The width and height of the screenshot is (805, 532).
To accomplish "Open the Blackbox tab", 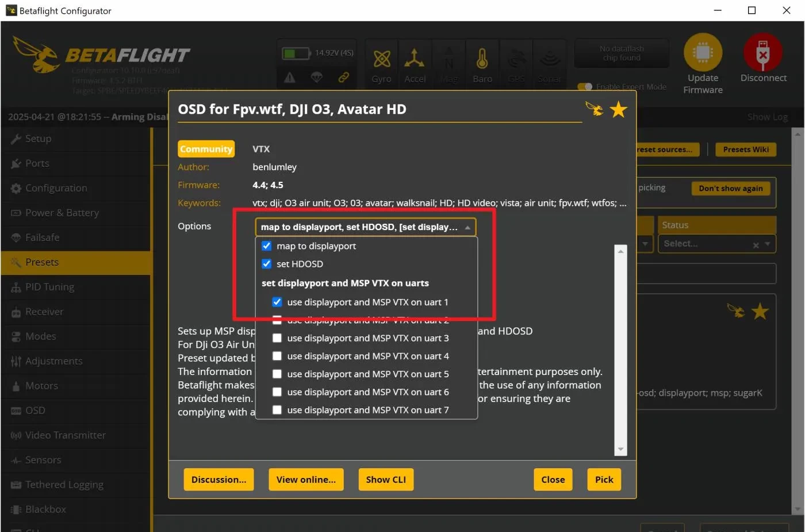I will pyautogui.click(x=75, y=510).
